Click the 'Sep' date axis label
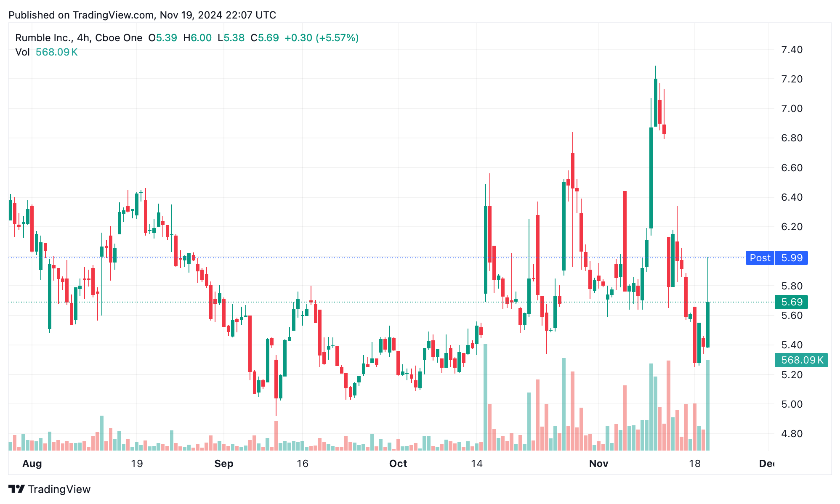Image resolution: width=840 pixels, height=504 pixels. [224, 464]
